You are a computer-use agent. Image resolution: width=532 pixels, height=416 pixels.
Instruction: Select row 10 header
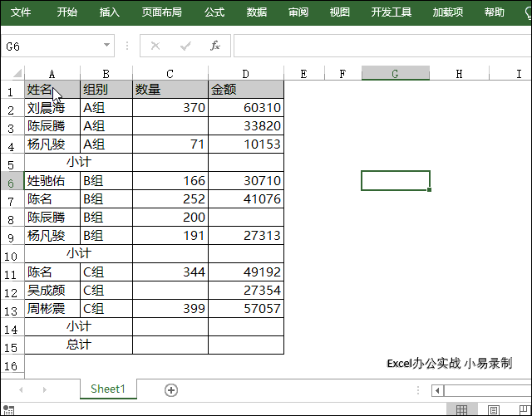coord(11,256)
